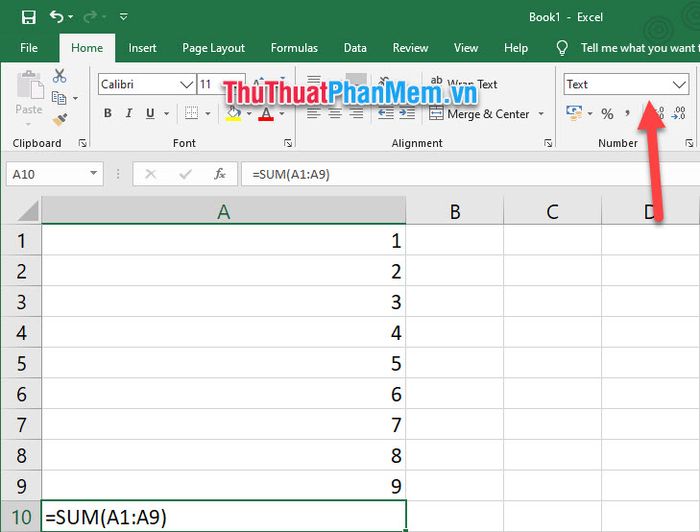The width and height of the screenshot is (700, 532).
Task: Click the Paste button
Action: coord(28,95)
